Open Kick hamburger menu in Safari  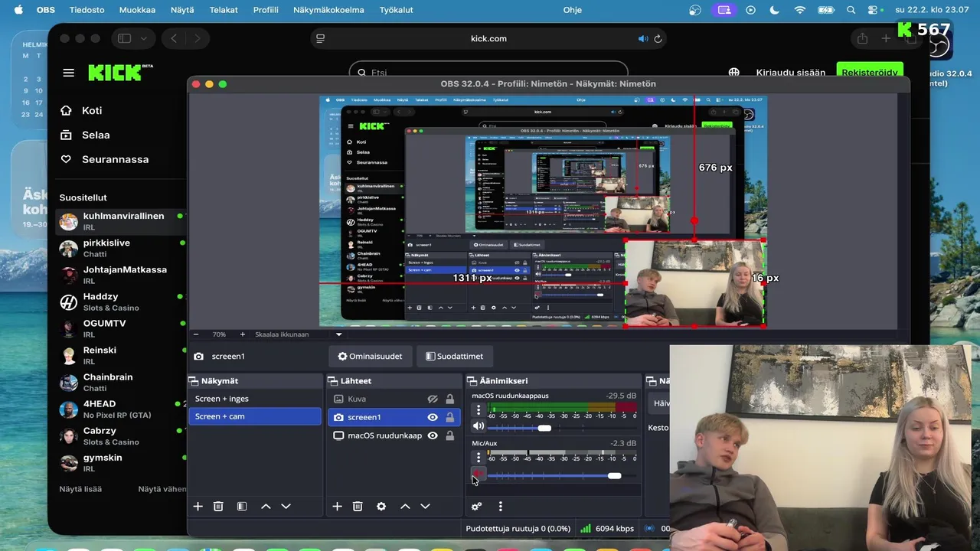pyautogui.click(x=69, y=73)
